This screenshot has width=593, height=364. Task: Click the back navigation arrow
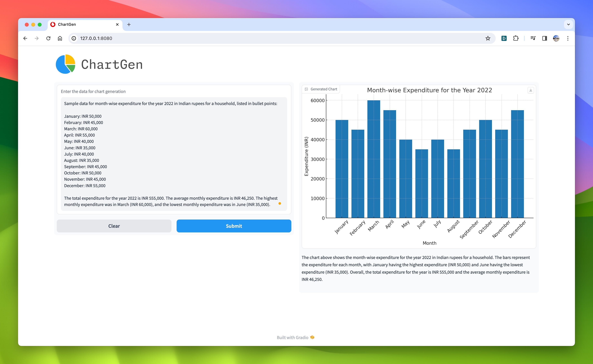tap(25, 38)
